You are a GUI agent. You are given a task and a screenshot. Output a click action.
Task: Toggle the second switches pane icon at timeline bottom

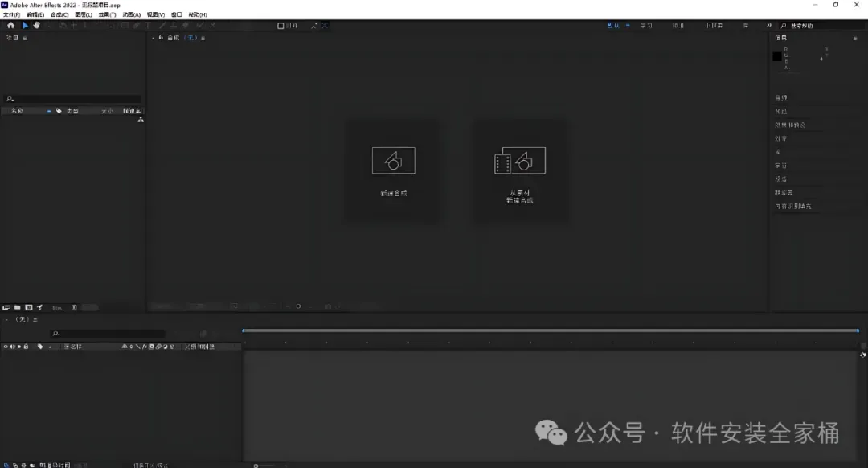[x=15, y=466]
